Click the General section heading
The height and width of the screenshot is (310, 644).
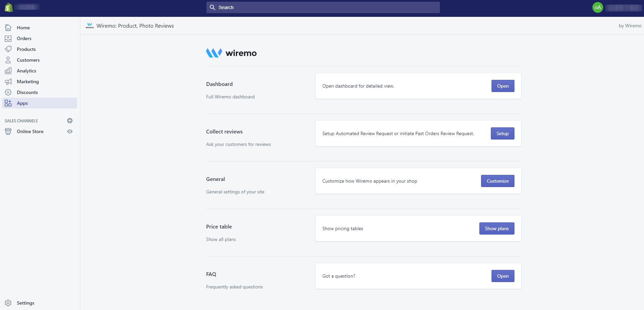[x=216, y=179]
